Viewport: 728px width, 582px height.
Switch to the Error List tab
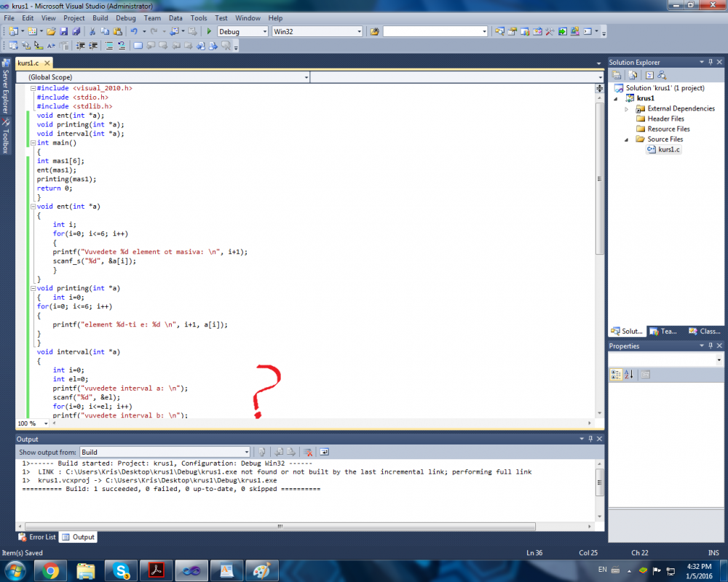pos(37,537)
